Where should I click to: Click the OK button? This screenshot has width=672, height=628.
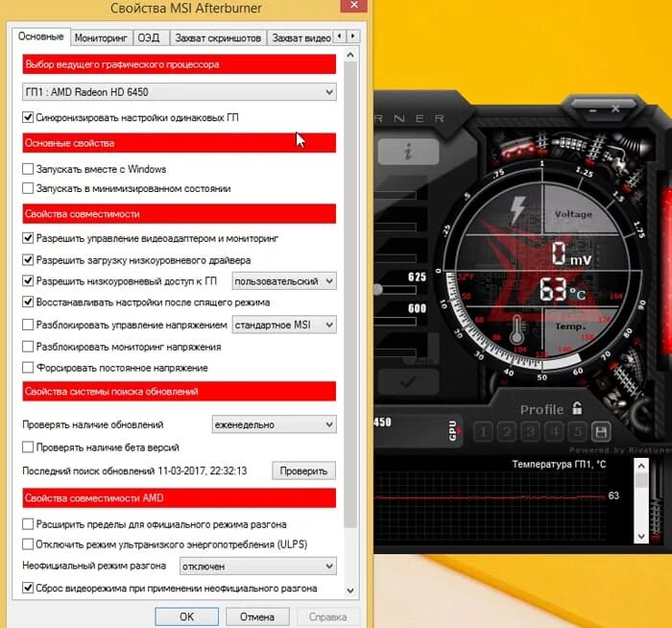(187, 616)
